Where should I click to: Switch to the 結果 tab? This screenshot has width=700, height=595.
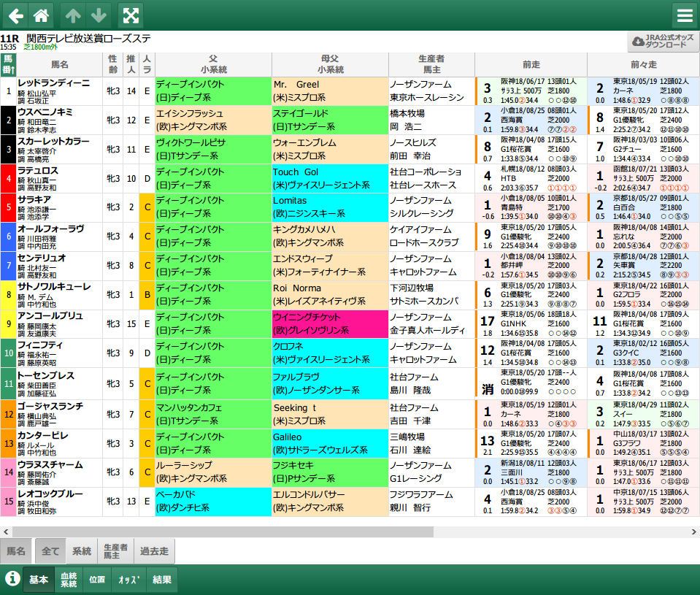pyautogui.click(x=161, y=580)
